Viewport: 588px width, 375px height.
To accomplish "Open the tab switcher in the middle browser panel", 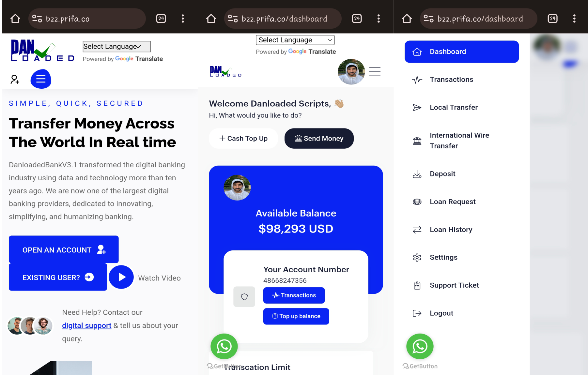I will (x=357, y=19).
